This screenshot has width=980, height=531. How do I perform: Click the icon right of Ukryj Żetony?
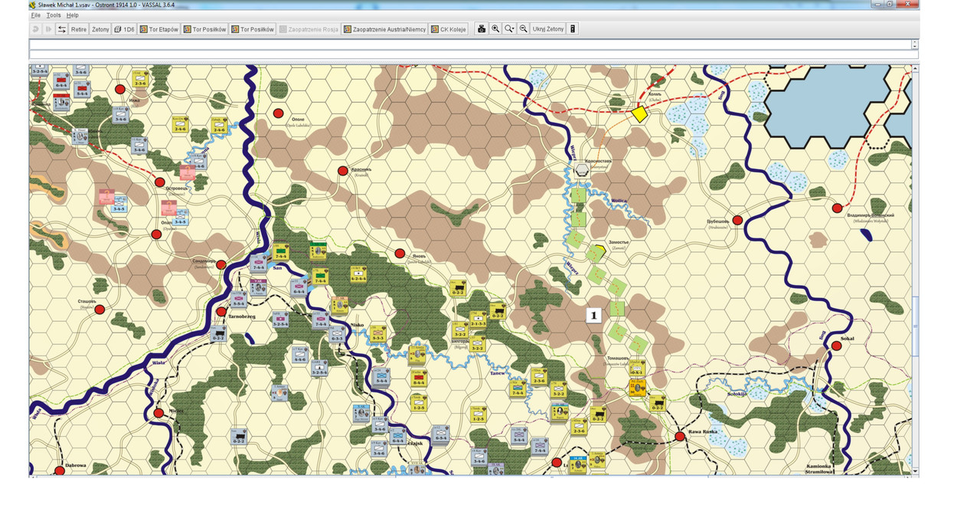point(573,29)
